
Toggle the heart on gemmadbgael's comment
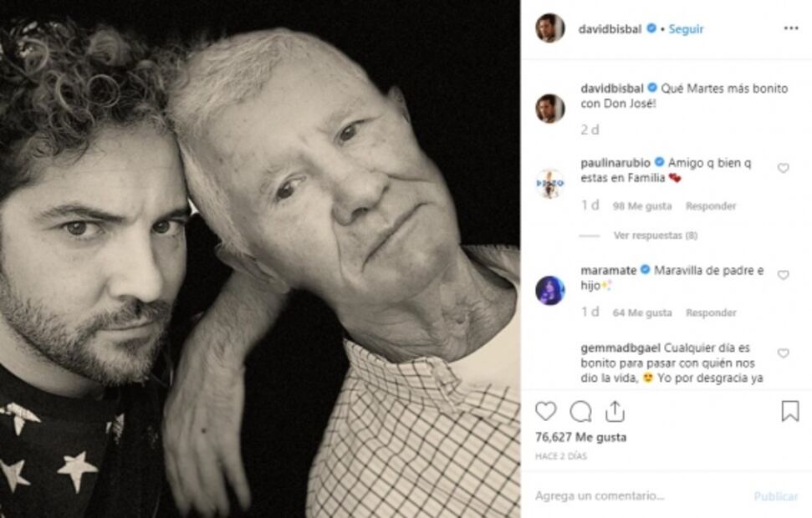[x=784, y=351]
